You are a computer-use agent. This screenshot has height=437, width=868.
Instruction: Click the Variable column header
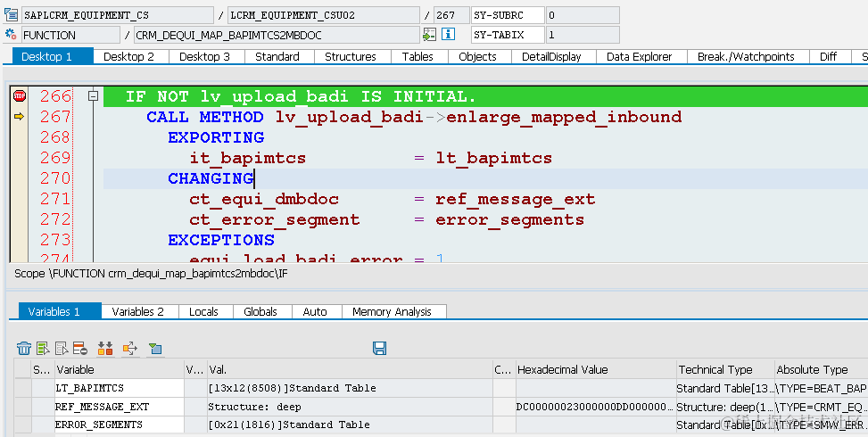click(x=119, y=369)
